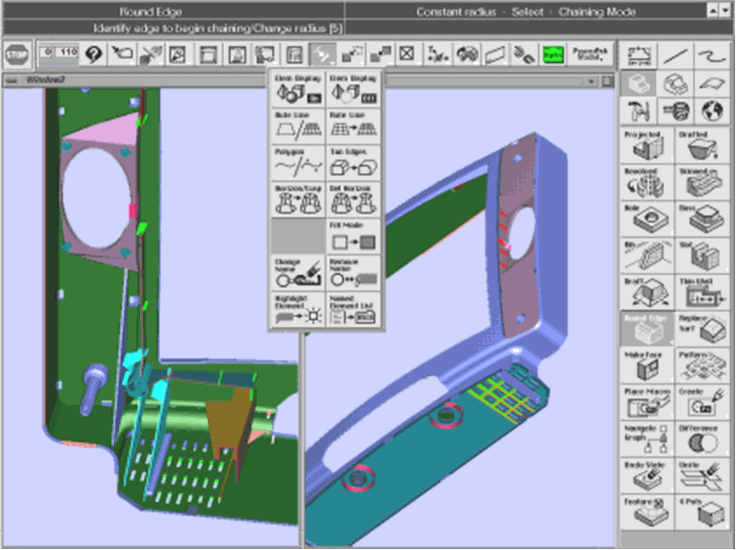Click the Undo tool with eraser icon
This screenshot has width=736, height=550.
[x=702, y=476]
